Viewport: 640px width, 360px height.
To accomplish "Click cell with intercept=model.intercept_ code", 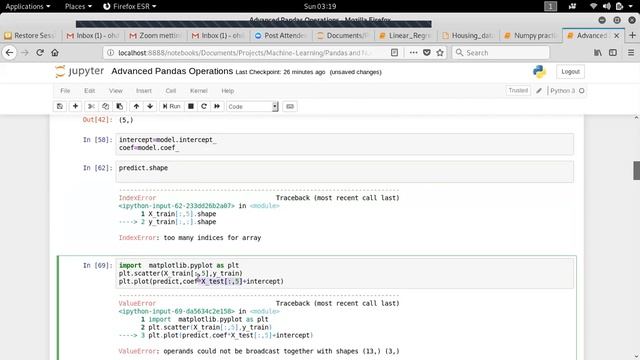I will pyautogui.click(x=344, y=144).
